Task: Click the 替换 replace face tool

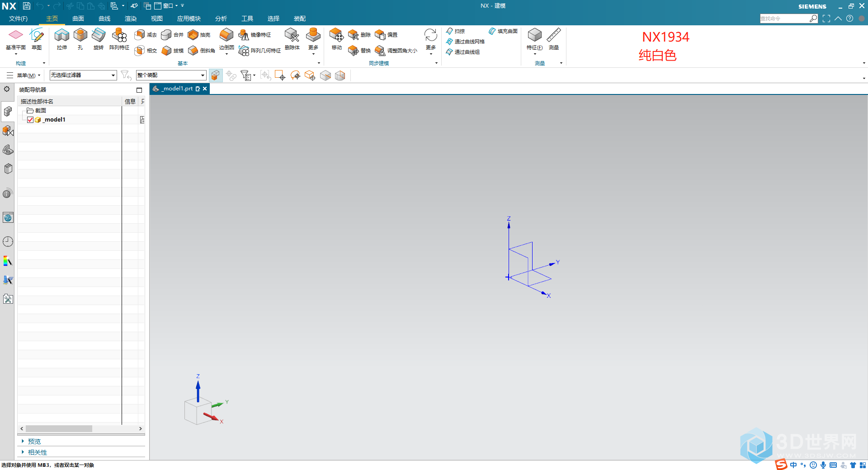Action: tap(359, 51)
